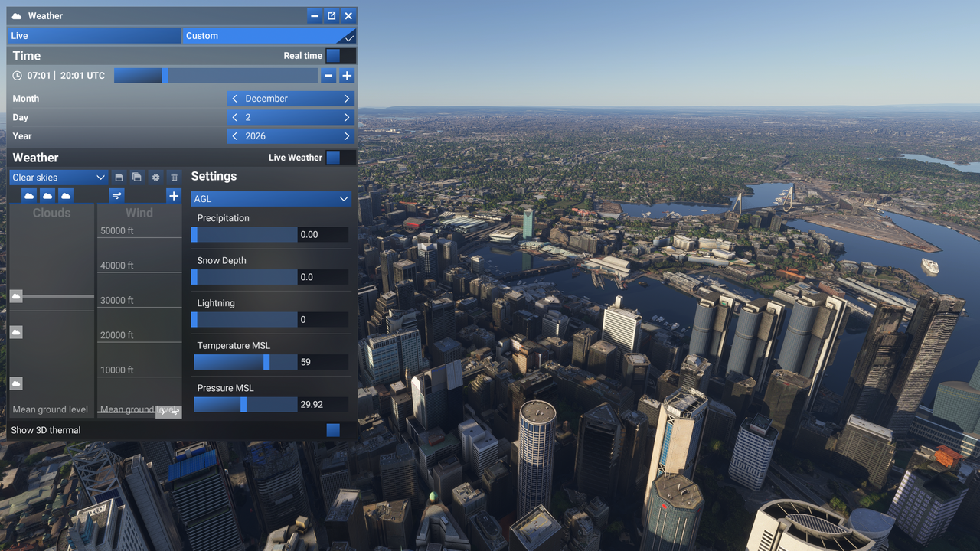
Task: Click the Temperature MSL value field 59
Action: (323, 362)
